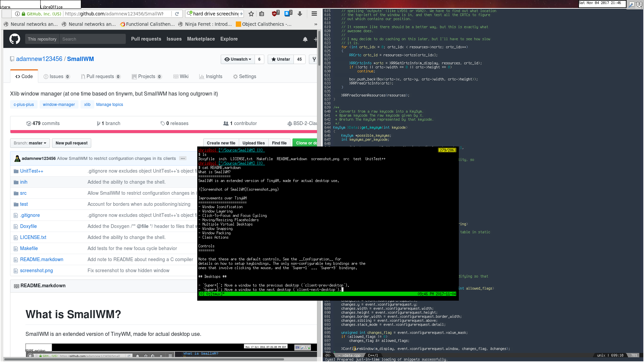Show site information icon in URL bar
644x362 pixels.
click(17, 14)
